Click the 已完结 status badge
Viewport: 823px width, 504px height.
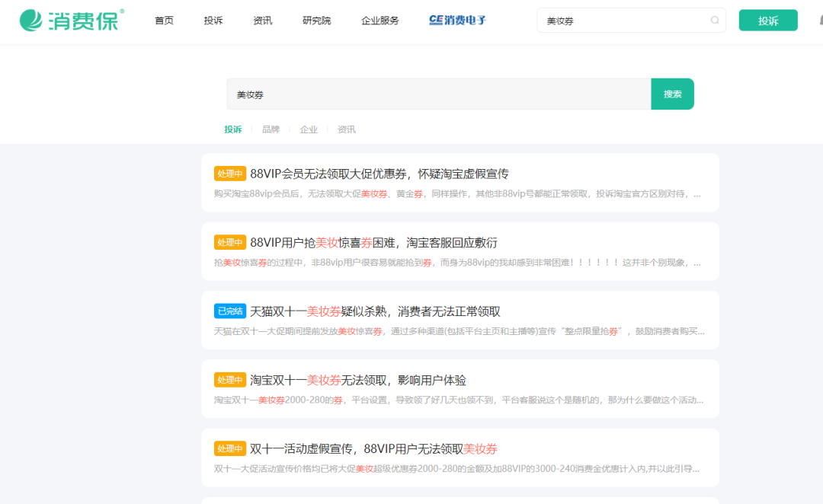[229, 310]
